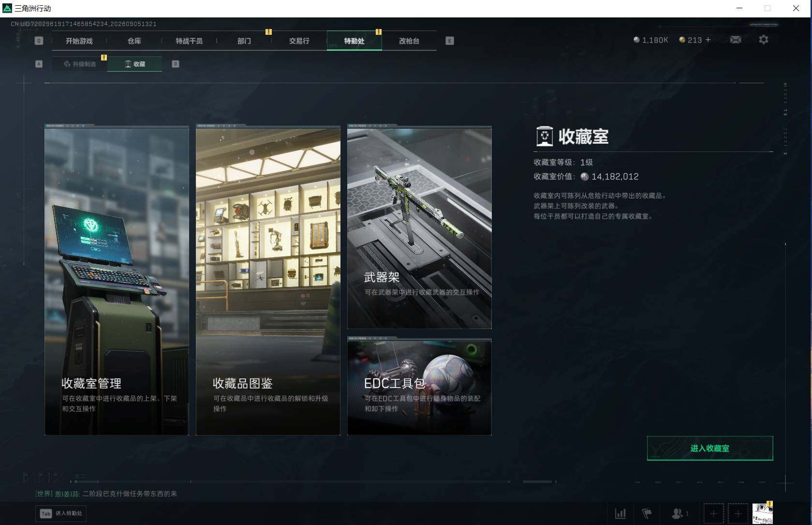The height and width of the screenshot is (525, 812).
Task: Click the 进入收藏室 button
Action: pos(710,449)
